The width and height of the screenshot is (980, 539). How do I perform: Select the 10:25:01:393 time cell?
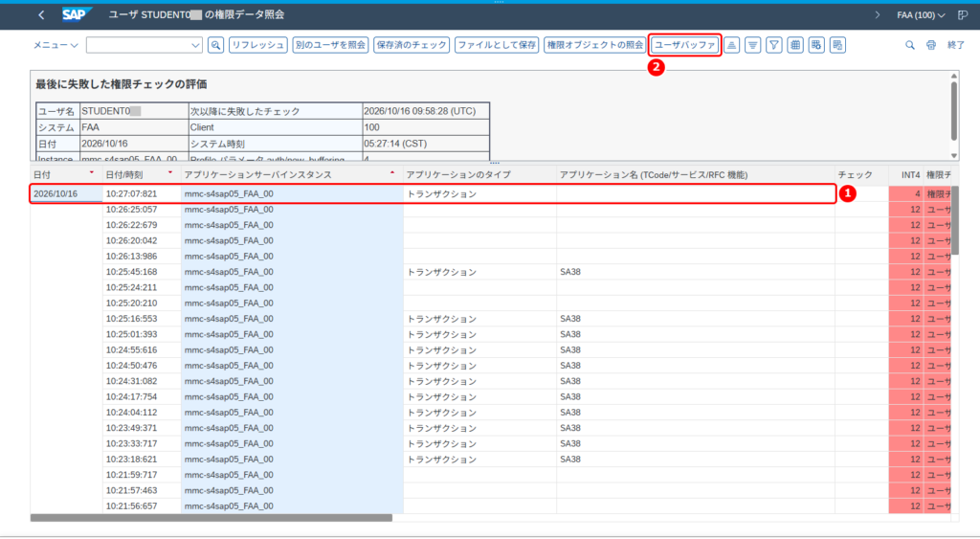(142, 334)
